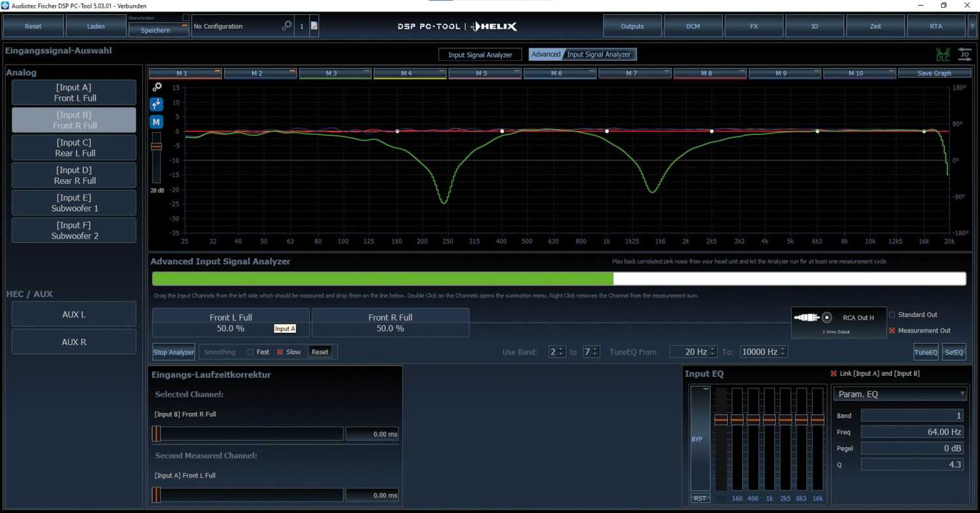The image size is (980, 513).
Task: Select the AUX L input
Action: [x=74, y=314]
